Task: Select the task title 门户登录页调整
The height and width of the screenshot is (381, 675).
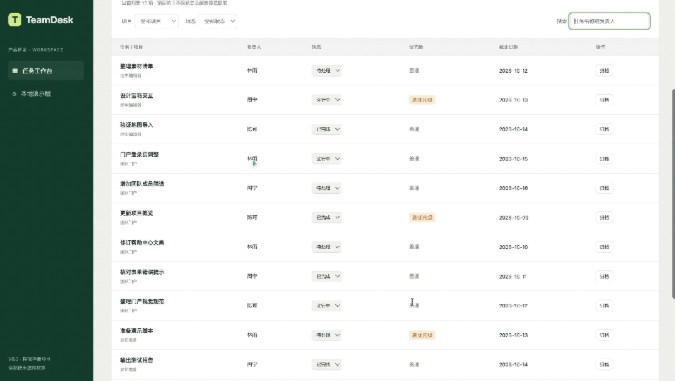Action: [139, 154]
